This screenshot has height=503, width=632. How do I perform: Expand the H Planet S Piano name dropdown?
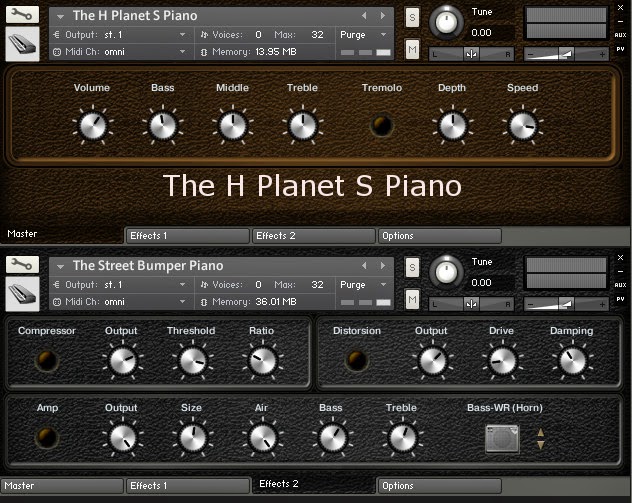click(60, 17)
